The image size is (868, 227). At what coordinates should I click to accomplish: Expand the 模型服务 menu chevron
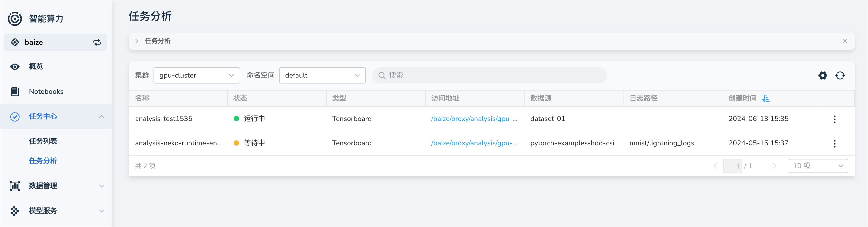pyautogui.click(x=102, y=211)
